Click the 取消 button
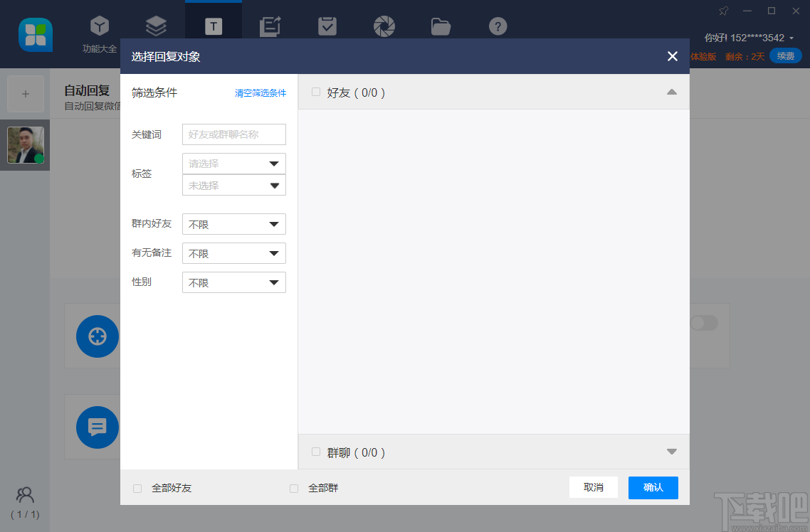Image resolution: width=810 pixels, height=532 pixels. tap(594, 487)
